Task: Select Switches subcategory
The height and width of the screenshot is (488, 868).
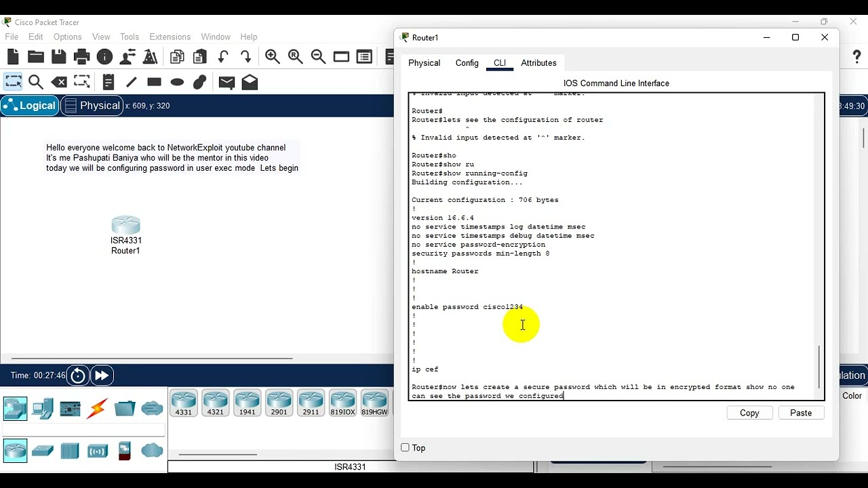Action: 43,451
